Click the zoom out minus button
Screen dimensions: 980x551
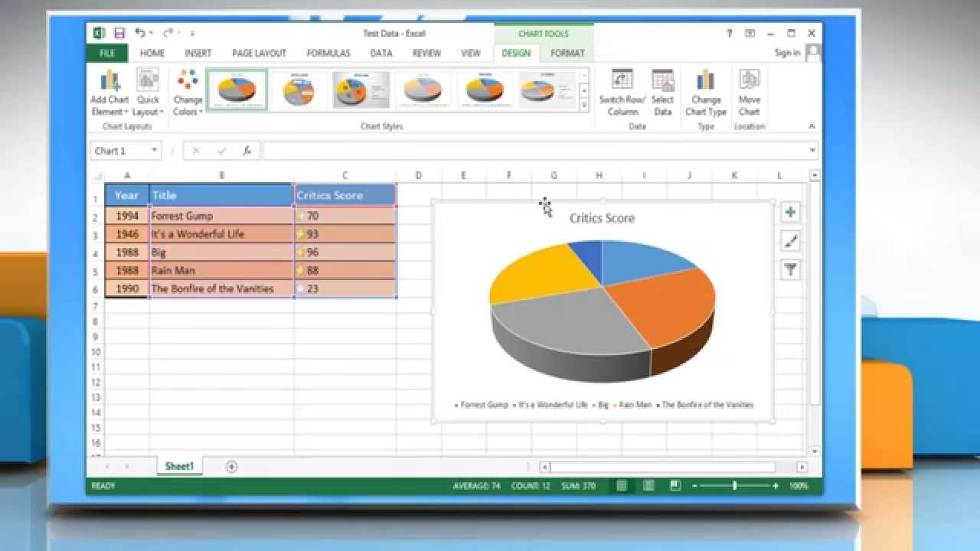pos(694,486)
